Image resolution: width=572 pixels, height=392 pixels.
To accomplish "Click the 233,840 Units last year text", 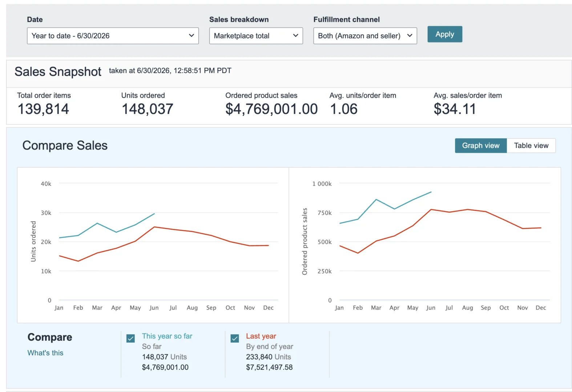I will 269,357.
